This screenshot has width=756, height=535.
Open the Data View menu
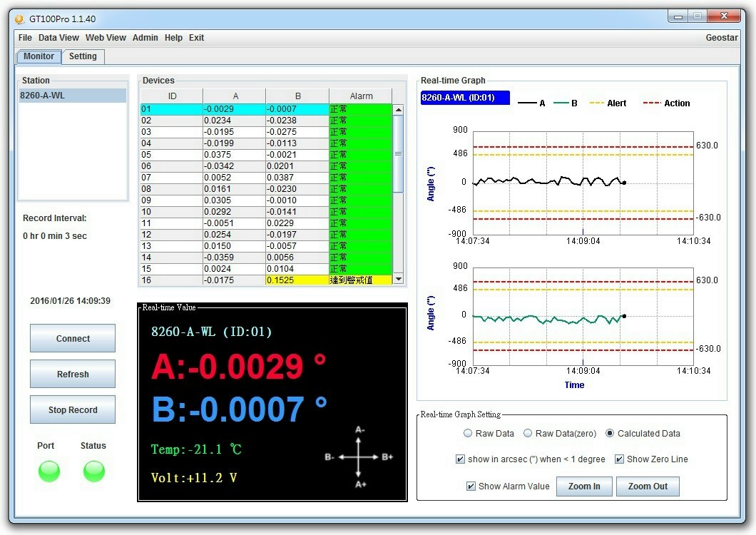coord(58,38)
